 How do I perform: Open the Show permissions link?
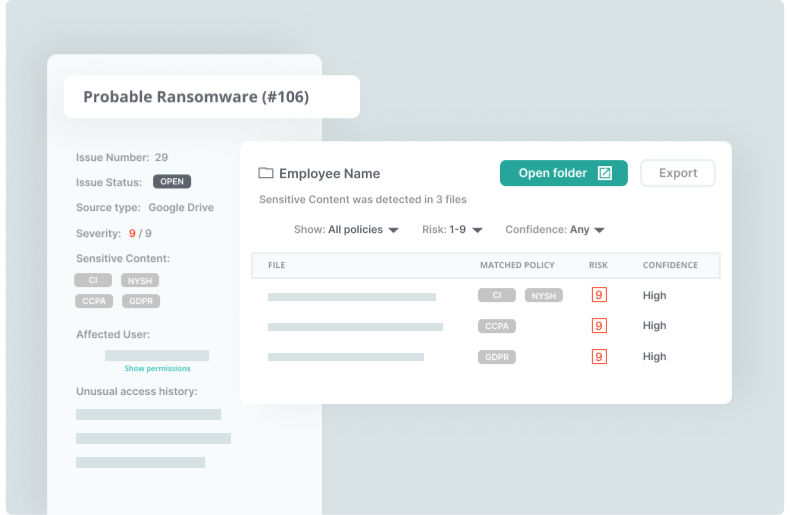(x=157, y=368)
